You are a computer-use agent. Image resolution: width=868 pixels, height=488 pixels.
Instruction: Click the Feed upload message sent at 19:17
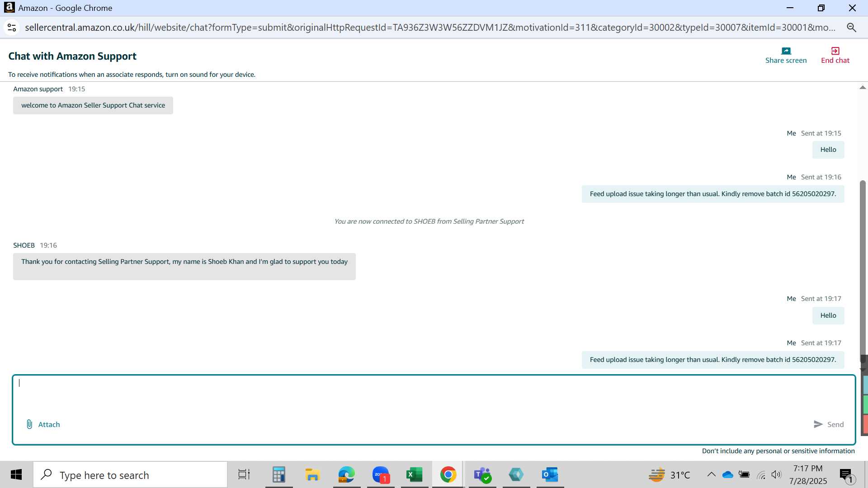(x=713, y=360)
